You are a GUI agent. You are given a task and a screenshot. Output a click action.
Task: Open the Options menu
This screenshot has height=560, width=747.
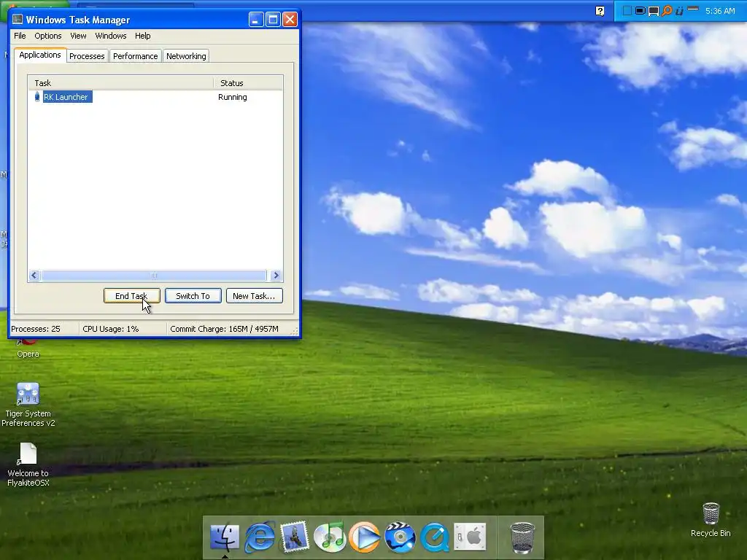(48, 36)
